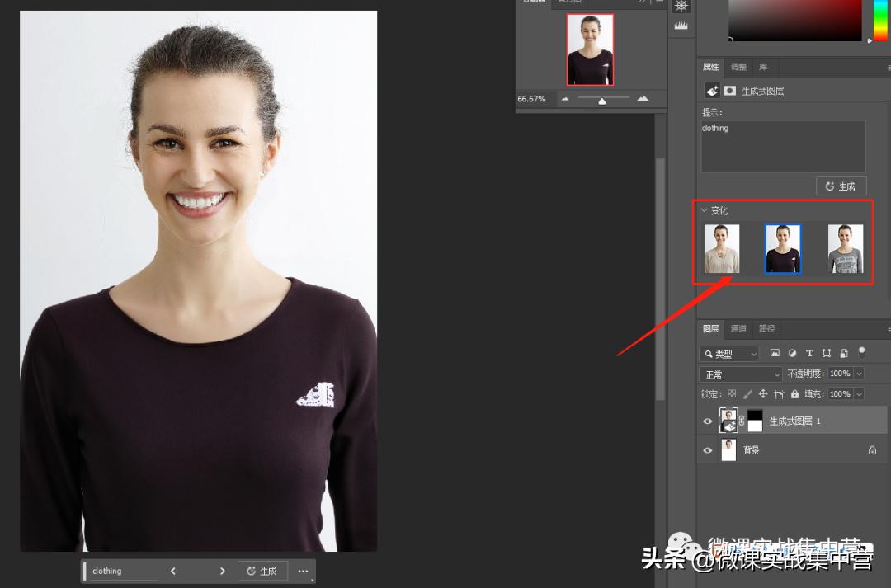
Task: Hide the 生成式图层 1 layer
Action: click(x=707, y=421)
